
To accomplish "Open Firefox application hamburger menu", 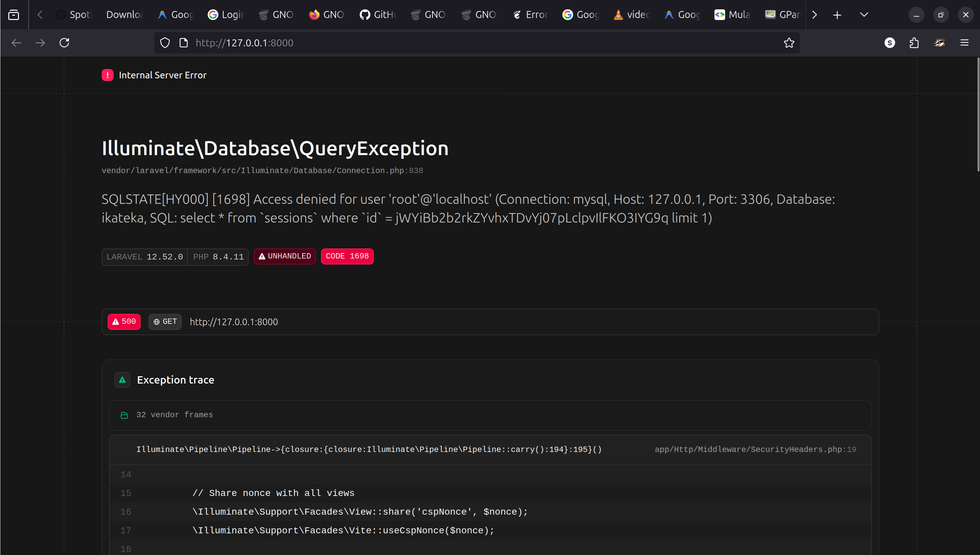I will [x=964, y=43].
